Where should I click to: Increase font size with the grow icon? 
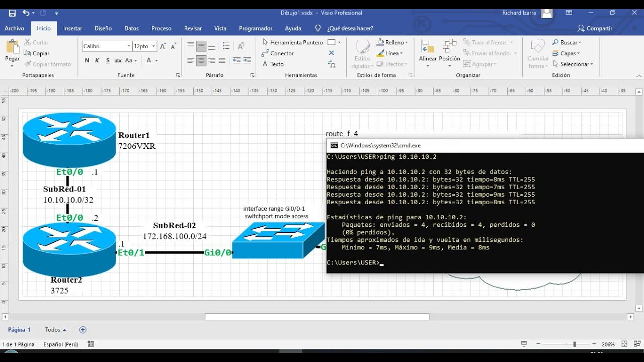click(163, 46)
